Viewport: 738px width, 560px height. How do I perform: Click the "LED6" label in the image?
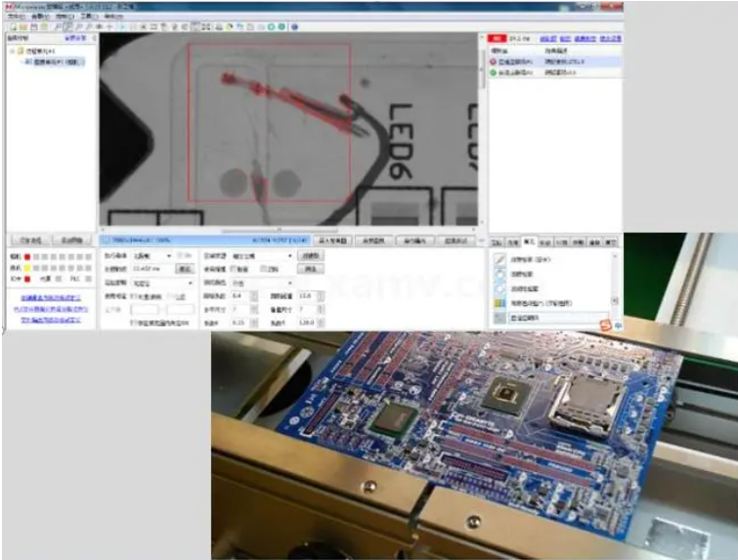pyautogui.click(x=402, y=141)
